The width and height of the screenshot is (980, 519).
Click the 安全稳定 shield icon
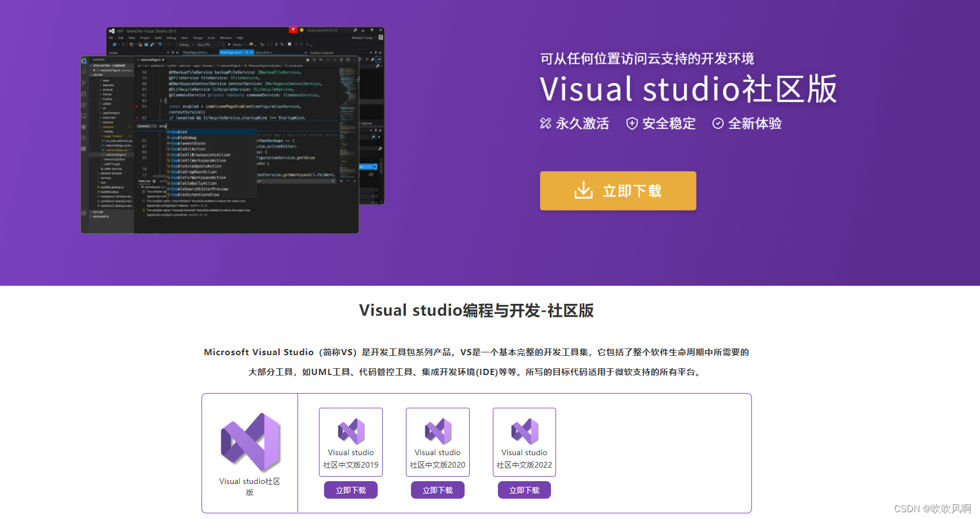tap(632, 124)
